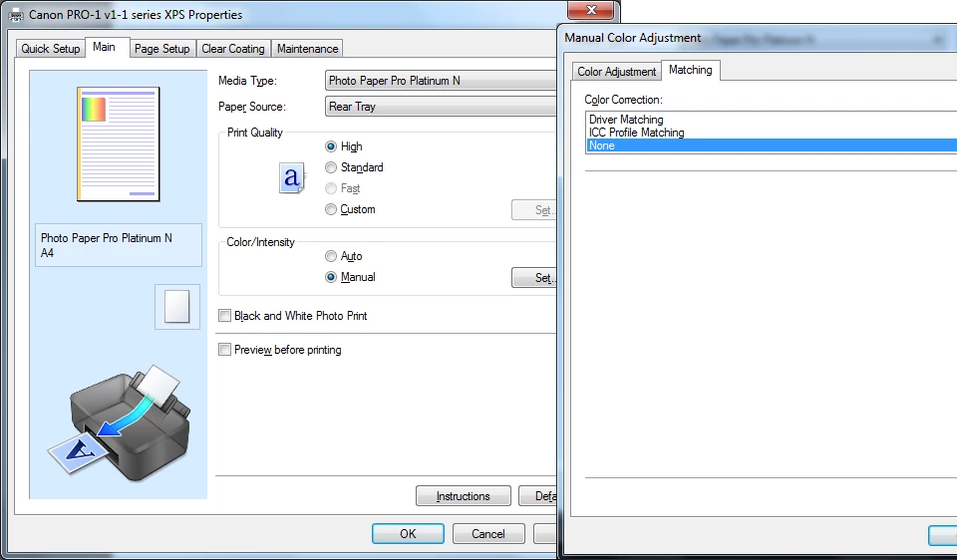This screenshot has width=957, height=560.
Task: Open the Media Type dropdown
Action: coord(441,81)
